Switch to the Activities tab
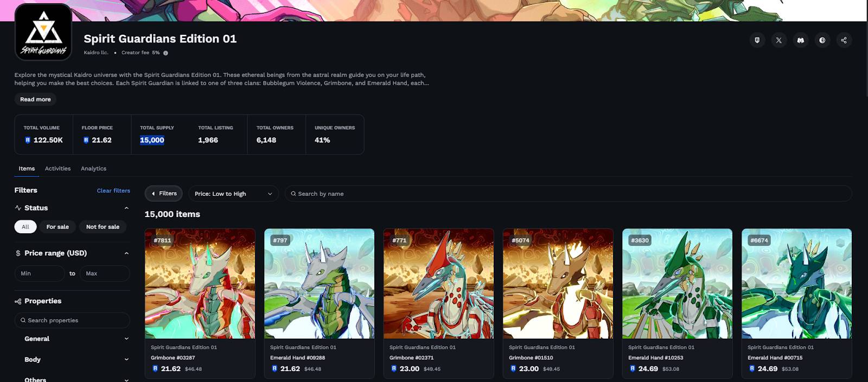 pos(58,169)
